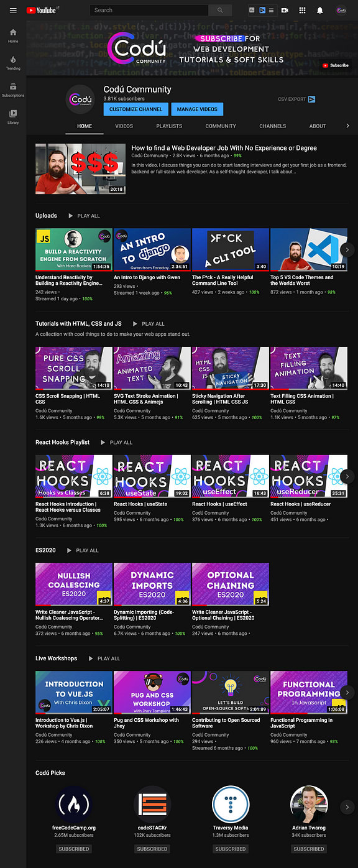Show next videos in React Hooks row
The image size is (358, 868).
tap(347, 476)
